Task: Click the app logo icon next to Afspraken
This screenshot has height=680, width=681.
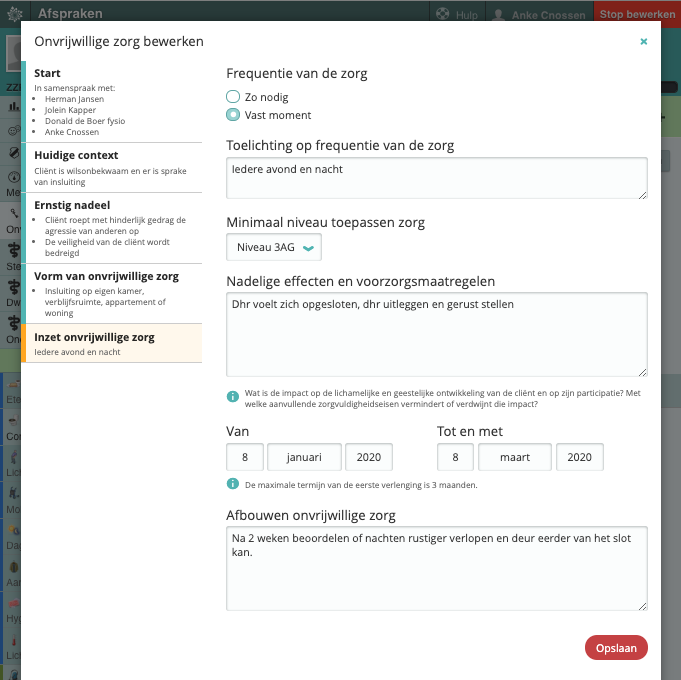Action: coord(14,14)
